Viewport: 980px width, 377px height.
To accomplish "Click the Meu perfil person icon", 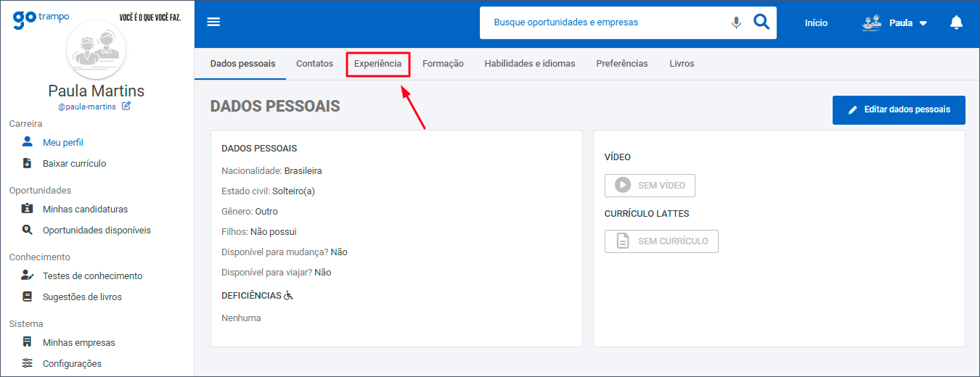I will pos(28,142).
